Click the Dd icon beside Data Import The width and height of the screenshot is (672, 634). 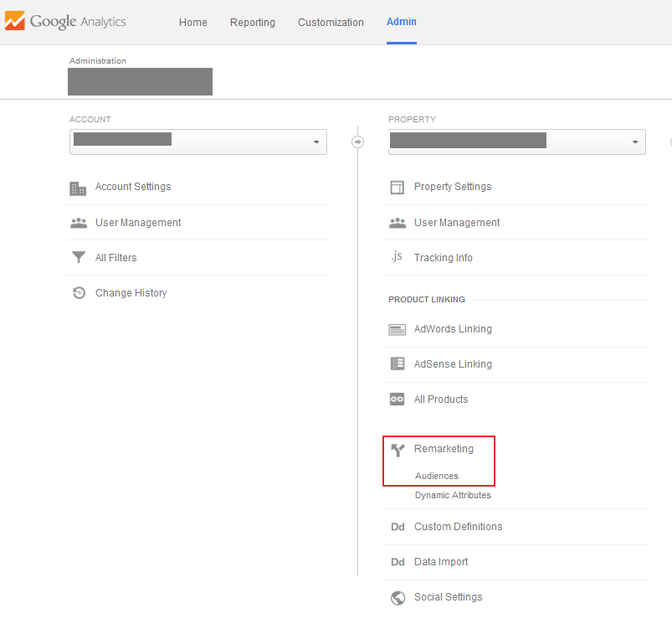pyautogui.click(x=398, y=562)
